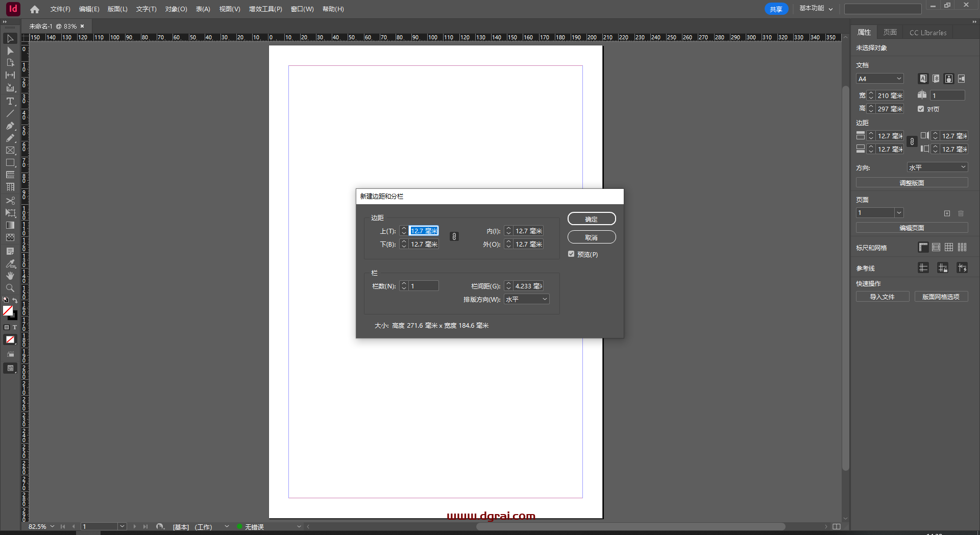Toggle margin link chain in dialog
The height and width of the screenshot is (535, 980).
tap(454, 237)
